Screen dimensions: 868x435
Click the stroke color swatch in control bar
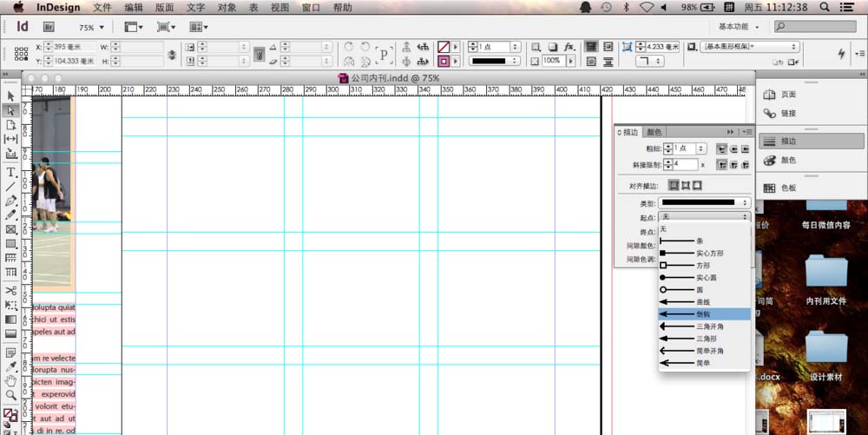click(444, 62)
